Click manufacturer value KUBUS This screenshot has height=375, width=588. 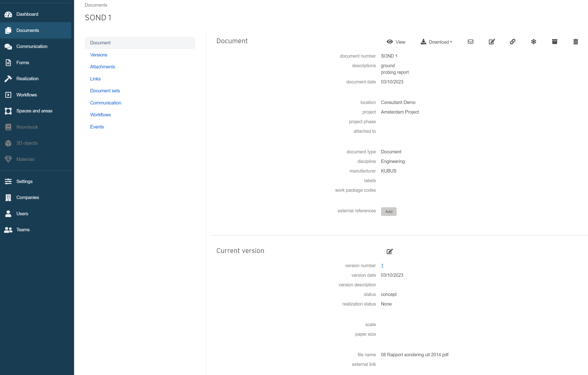tap(388, 171)
